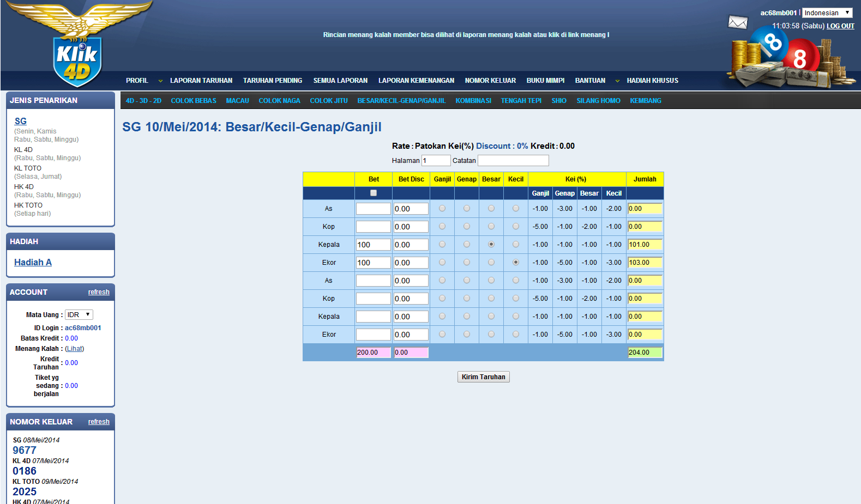The height and width of the screenshot is (504, 861).
Task: Switch to the KOMBINASI tab
Action: coord(473,101)
